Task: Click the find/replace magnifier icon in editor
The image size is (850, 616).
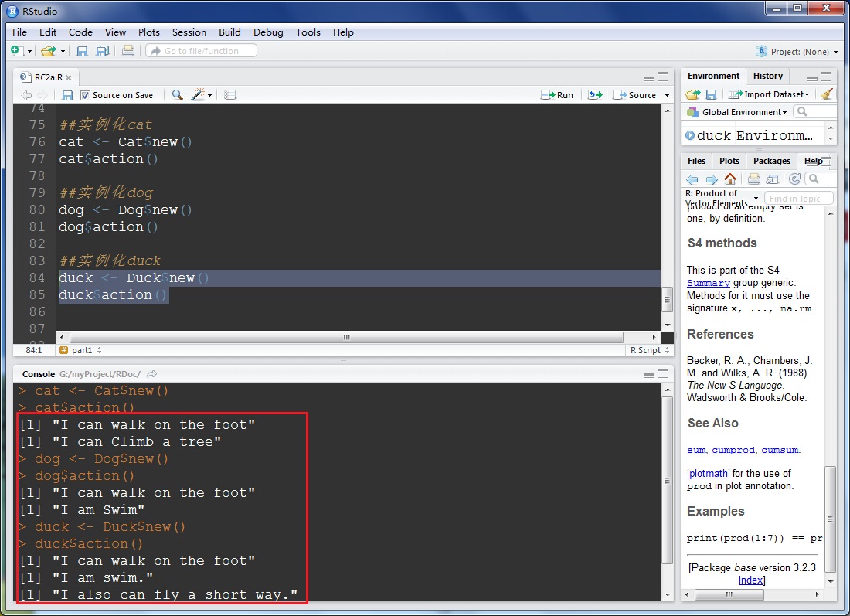Action: point(178,95)
